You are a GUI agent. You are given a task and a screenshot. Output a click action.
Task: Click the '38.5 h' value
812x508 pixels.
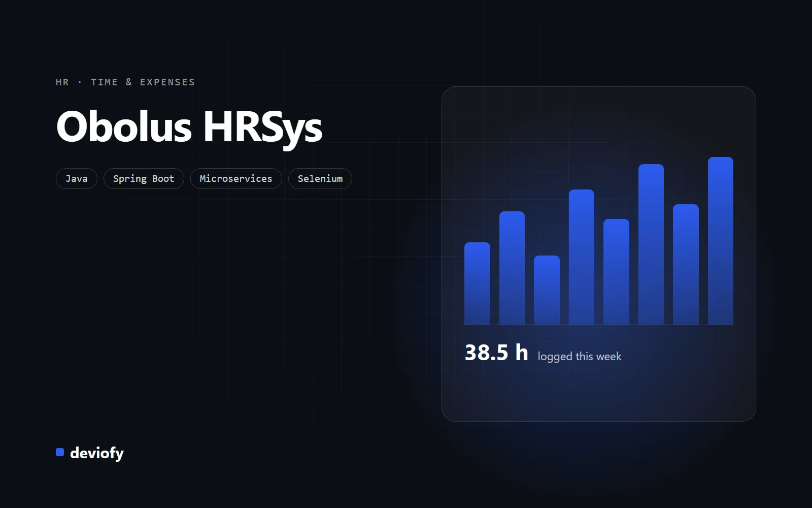pyautogui.click(x=496, y=353)
